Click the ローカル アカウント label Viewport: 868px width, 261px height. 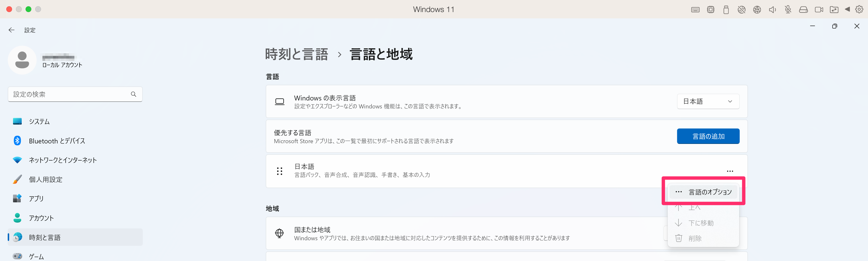[x=62, y=65]
